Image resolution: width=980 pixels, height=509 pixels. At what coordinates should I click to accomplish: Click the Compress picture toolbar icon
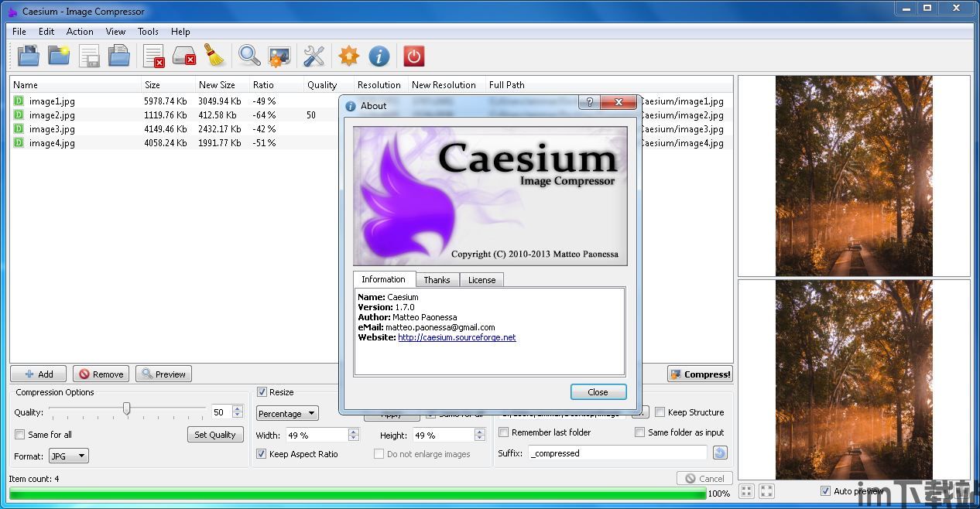click(x=279, y=56)
